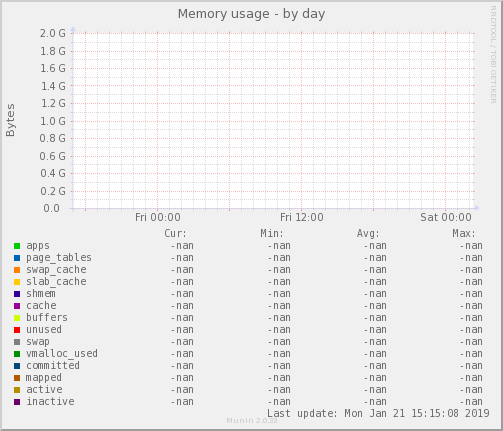
Task: Click the graph title 'Memory usage - by day'
Action: pyautogui.click(x=251, y=14)
